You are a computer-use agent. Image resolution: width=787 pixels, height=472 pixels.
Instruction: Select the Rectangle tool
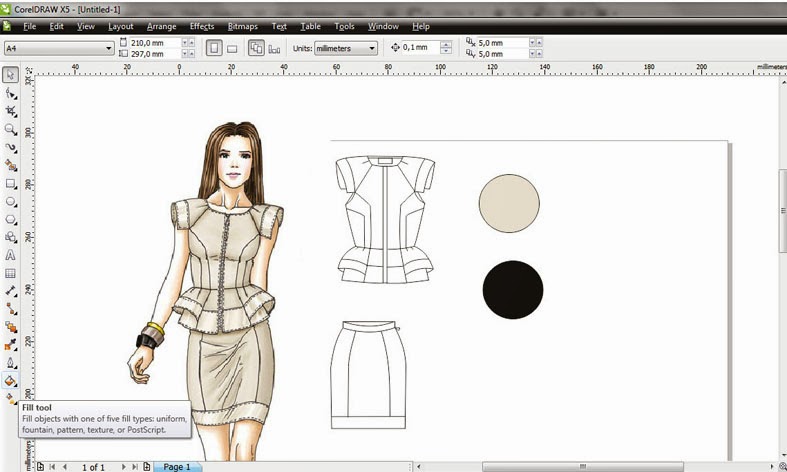10,183
